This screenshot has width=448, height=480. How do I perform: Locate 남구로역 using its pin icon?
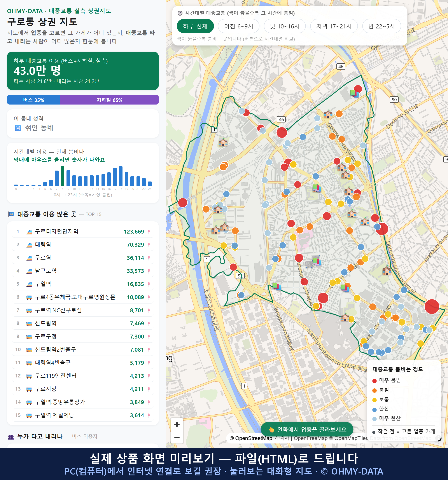click(x=149, y=271)
